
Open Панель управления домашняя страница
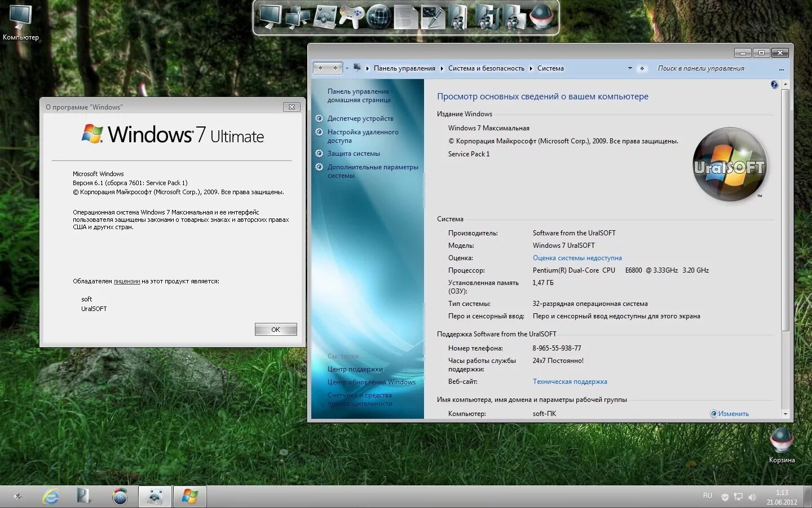coord(359,95)
